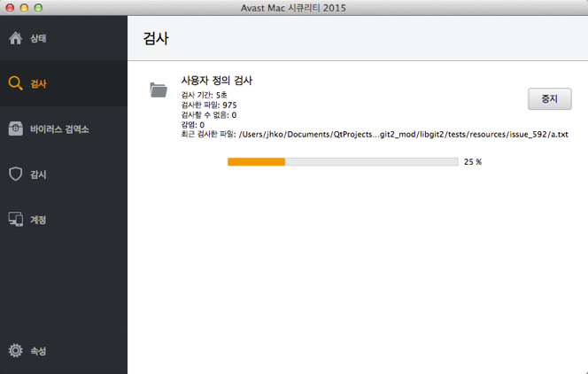588x374 pixels.
Task: Open the 속성 settings label
Action: (x=38, y=351)
